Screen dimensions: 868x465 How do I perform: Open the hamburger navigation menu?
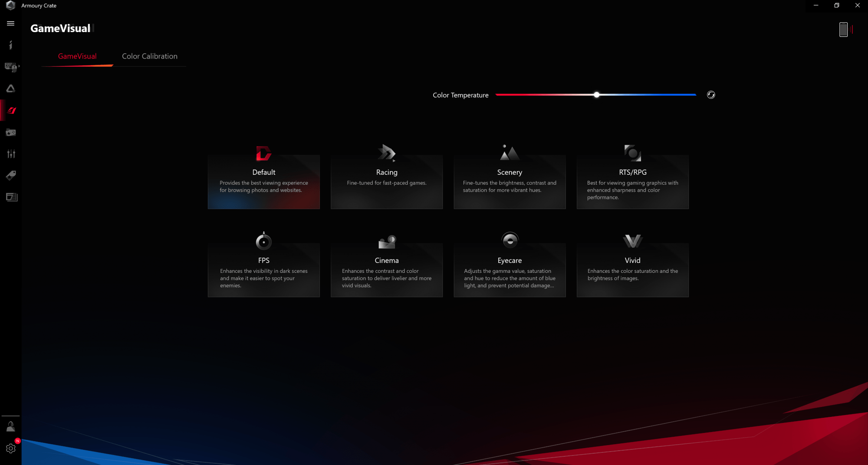[x=11, y=23]
